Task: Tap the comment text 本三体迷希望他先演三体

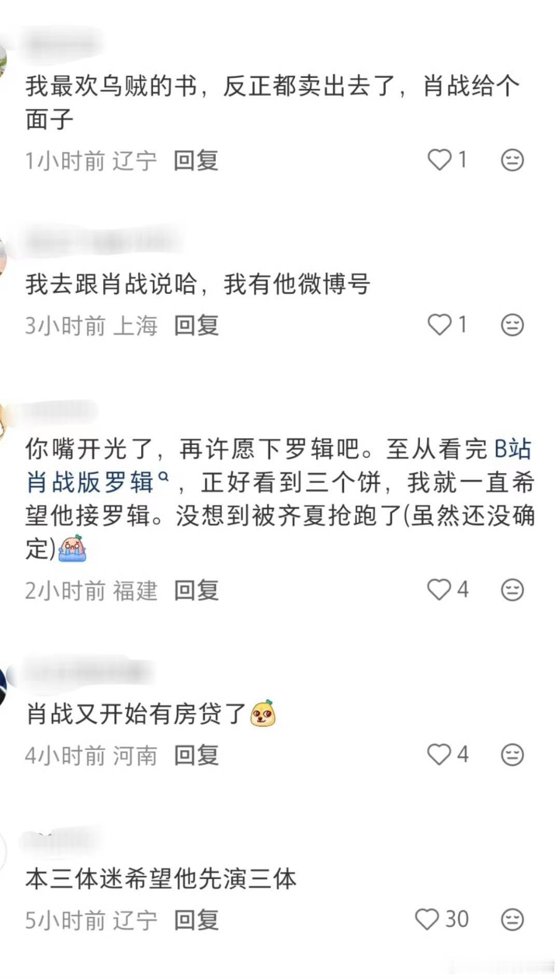Action: click(161, 879)
